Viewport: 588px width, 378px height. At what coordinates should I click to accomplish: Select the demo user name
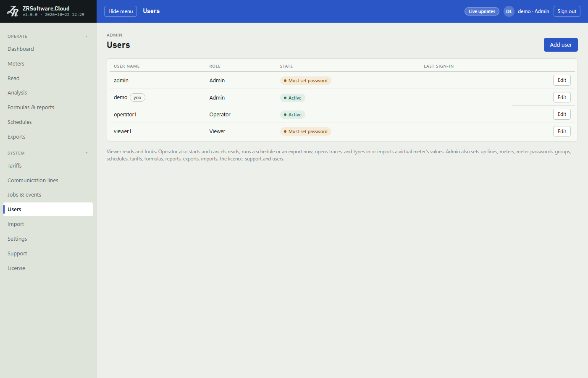coord(121,97)
